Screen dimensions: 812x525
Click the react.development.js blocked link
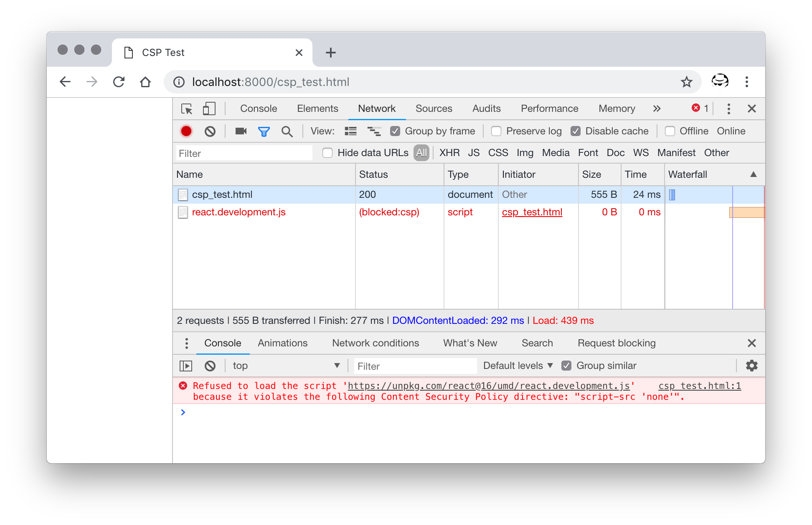(239, 212)
